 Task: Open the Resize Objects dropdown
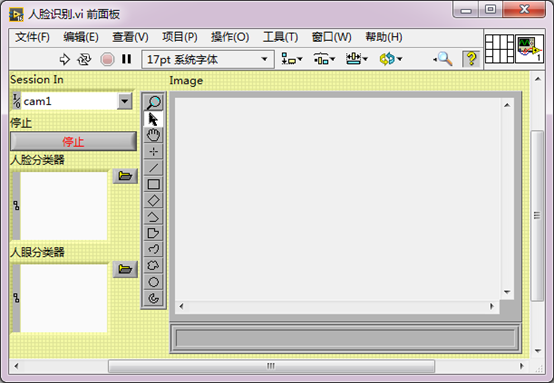coord(356,59)
